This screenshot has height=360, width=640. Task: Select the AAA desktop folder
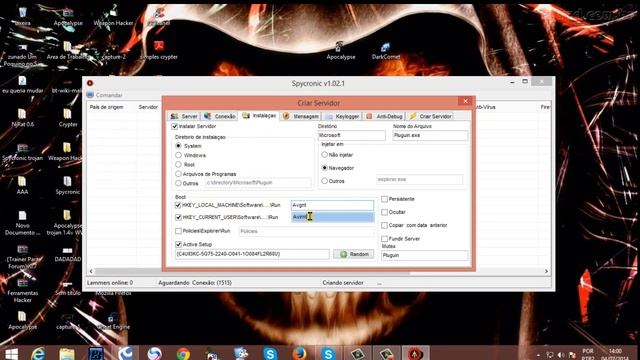(22, 185)
